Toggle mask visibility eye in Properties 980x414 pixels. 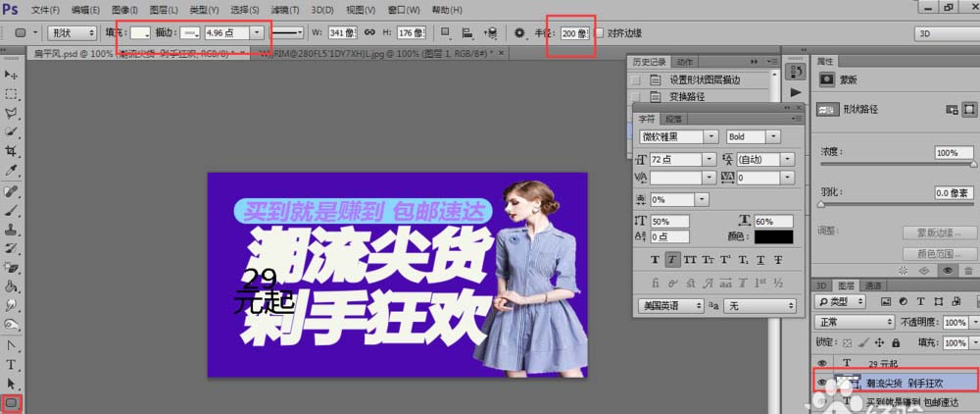(x=949, y=271)
